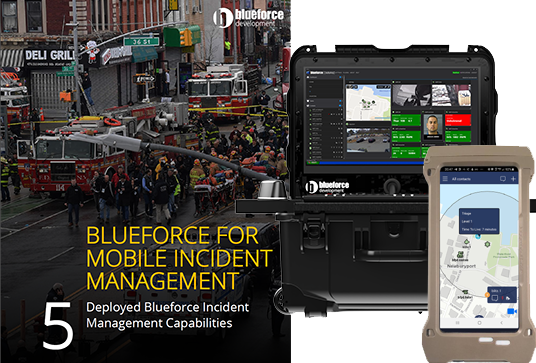Select the orange marker beside the popup card
536x363 pixels.
pos(487,295)
